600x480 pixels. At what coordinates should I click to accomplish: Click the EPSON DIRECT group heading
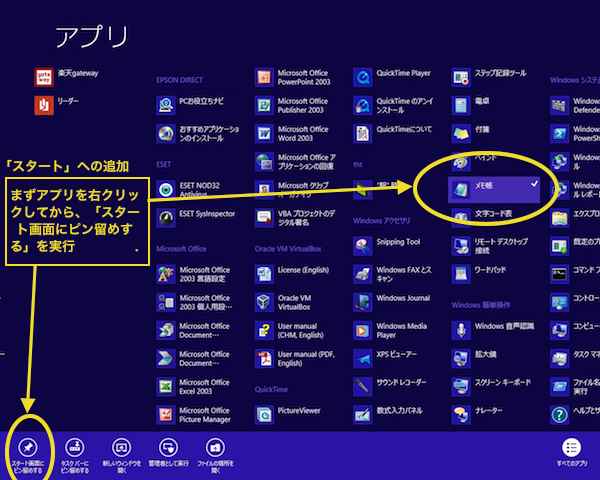tap(179, 80)
